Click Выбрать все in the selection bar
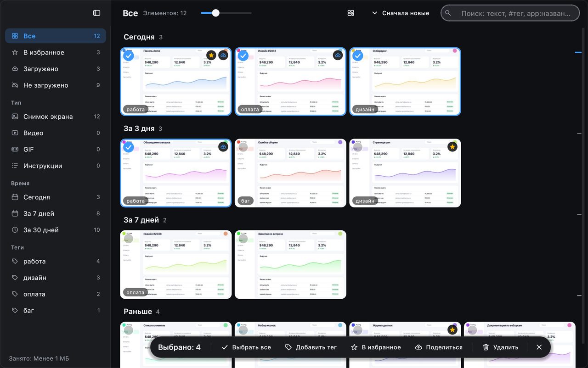 pyautogui.click(x=246, y=347)
